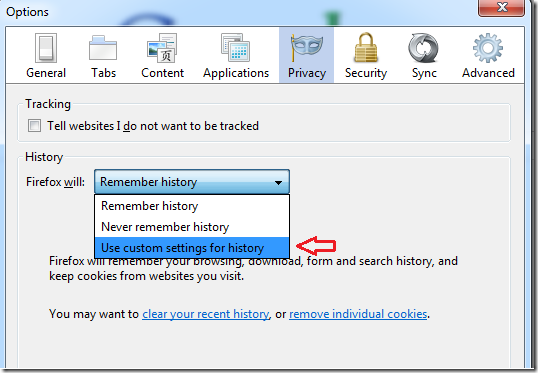Image resolution: width=538 pixels, height=373 pixels.
Task: Switch to the Content tab label
Action: pos(162,73)
